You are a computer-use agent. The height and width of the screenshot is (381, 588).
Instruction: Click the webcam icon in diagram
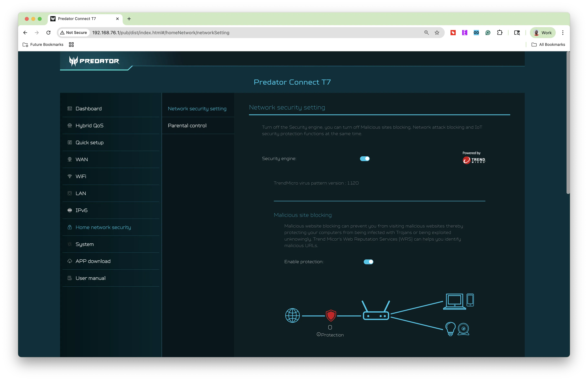point(463,329)
